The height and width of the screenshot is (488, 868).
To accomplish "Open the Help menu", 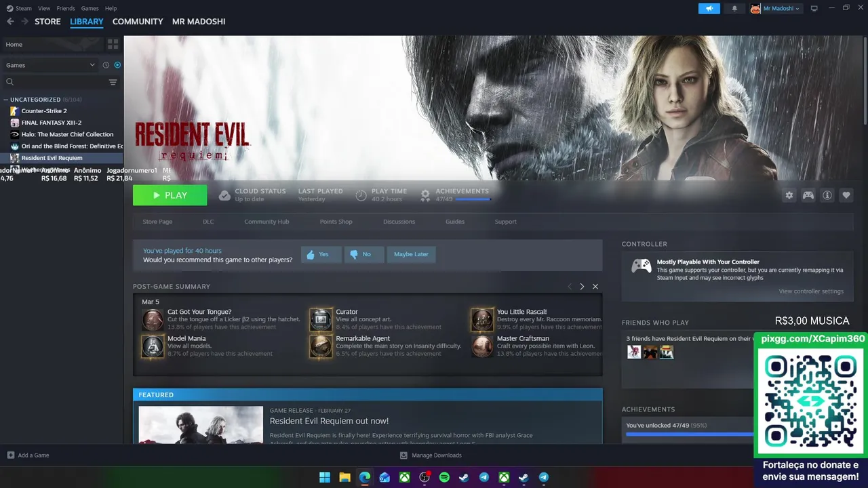I will click(111, 8).
